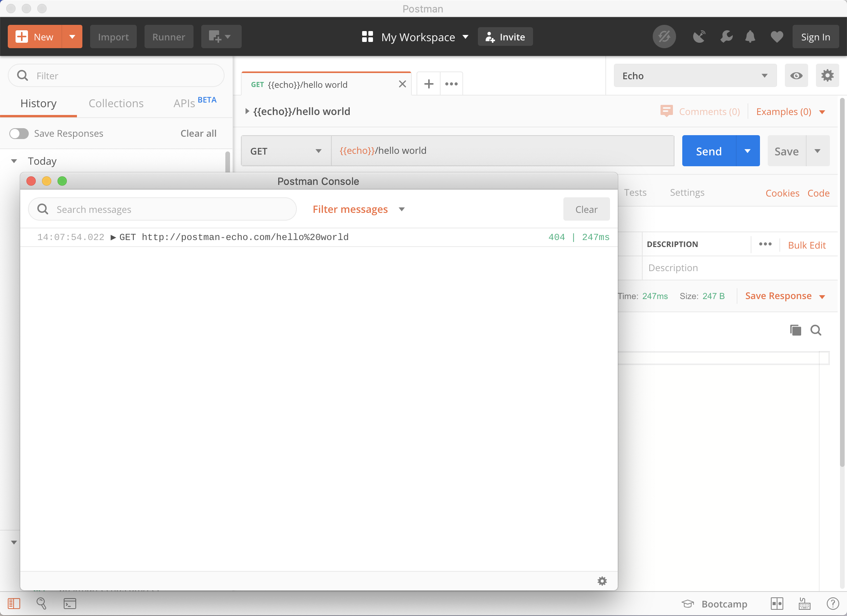
Task: Open Postman settings via the wrench icon
Action: pyautogui.click(x=726, y=37)
